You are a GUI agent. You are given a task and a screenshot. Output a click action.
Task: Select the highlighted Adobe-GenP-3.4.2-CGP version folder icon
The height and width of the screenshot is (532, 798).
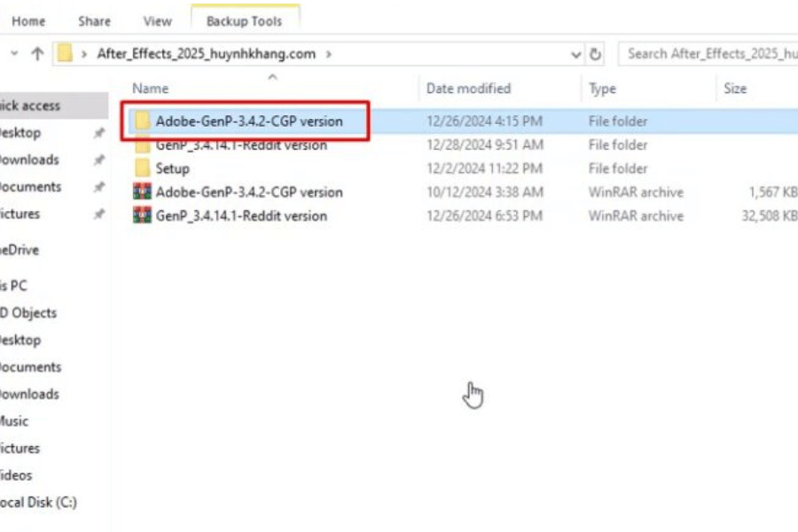point(142,121)
